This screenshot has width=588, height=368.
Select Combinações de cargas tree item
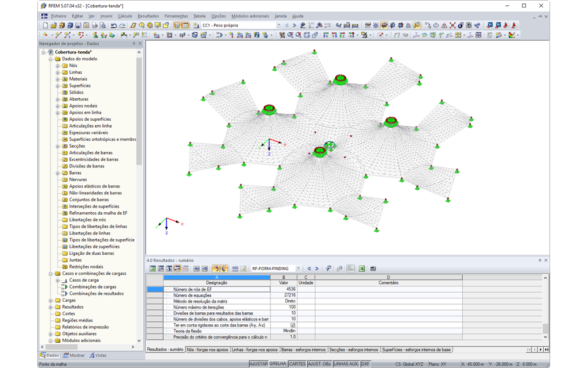92,287
